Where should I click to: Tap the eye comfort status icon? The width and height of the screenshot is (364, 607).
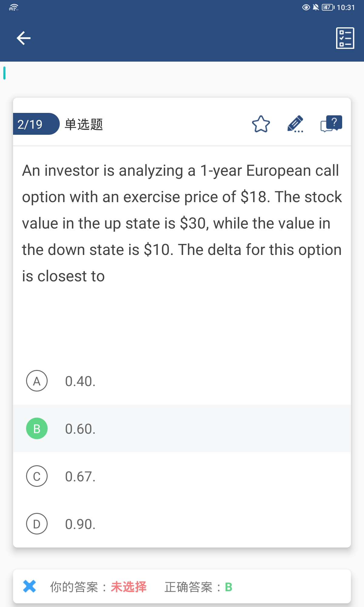click(x=306, y=7)
